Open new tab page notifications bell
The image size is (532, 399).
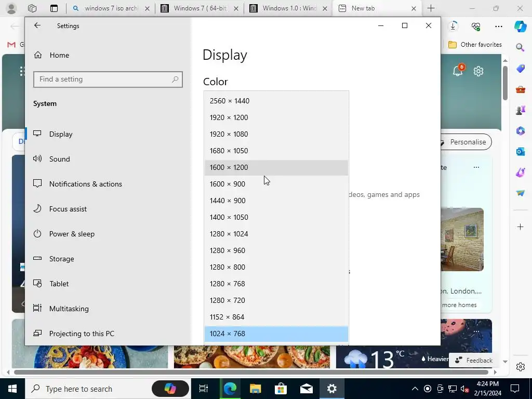click(458, 71)
